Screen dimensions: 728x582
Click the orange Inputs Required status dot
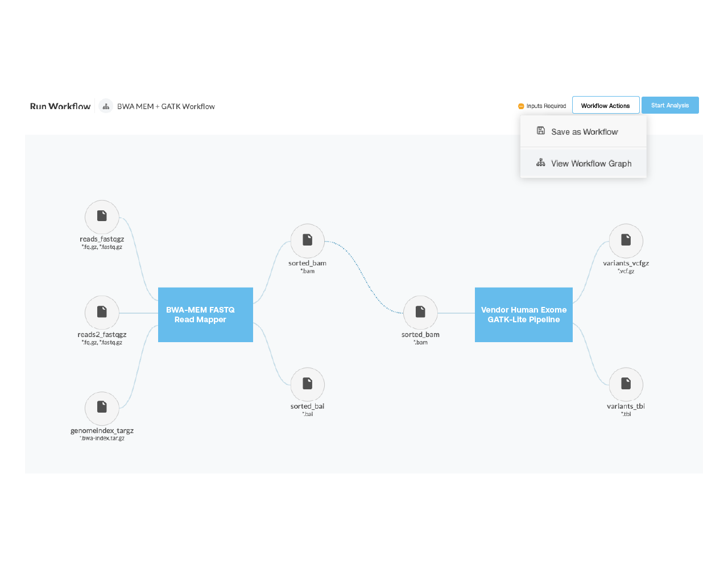[521, 106]
